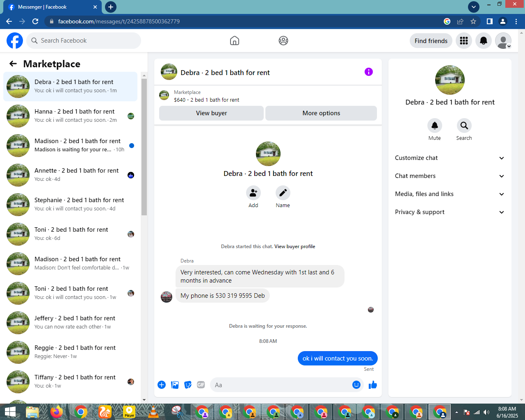This screenshot has height=420, width=525.
Task: Reload the page in Chrome
Action: click(x=35, y=21)
